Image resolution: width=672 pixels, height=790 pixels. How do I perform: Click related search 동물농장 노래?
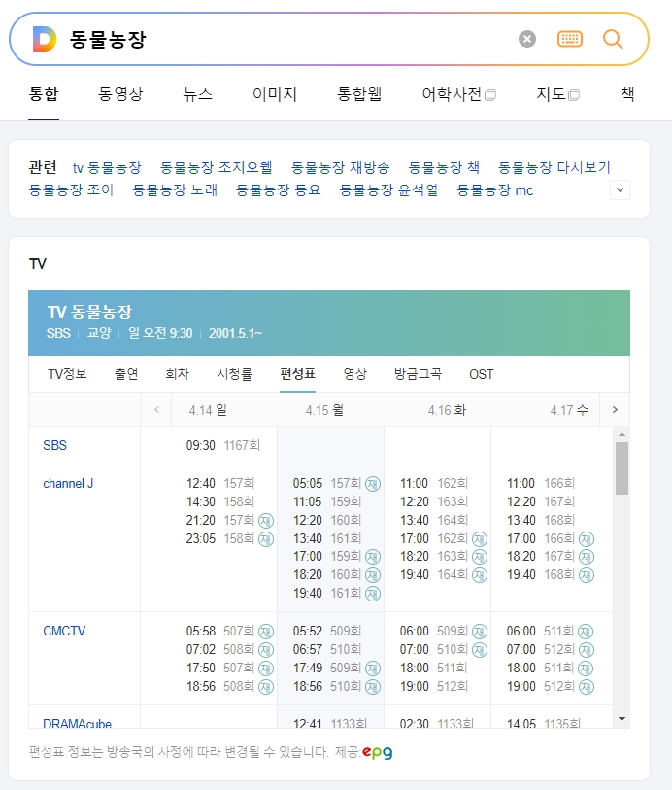[x=175, y=190]
